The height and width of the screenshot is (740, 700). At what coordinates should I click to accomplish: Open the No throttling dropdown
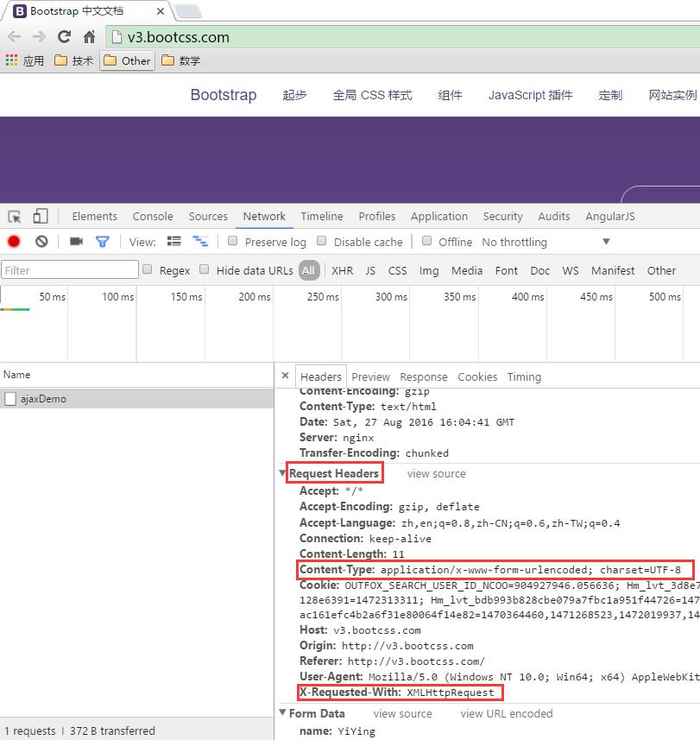[x=546, y=242]
